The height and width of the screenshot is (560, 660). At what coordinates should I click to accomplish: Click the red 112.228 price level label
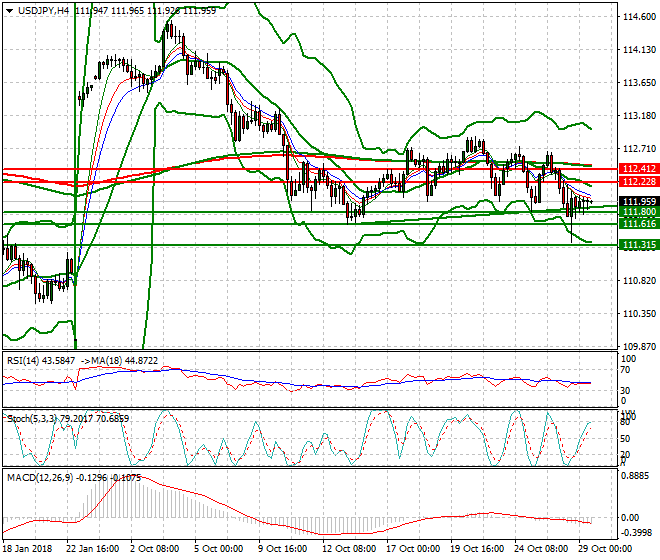pos(639,181)
